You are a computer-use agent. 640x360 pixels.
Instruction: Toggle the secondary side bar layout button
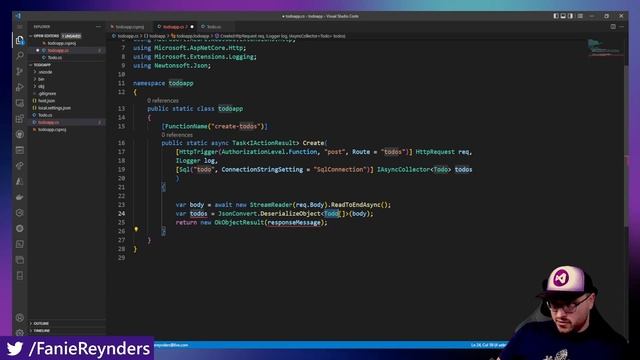570,16
